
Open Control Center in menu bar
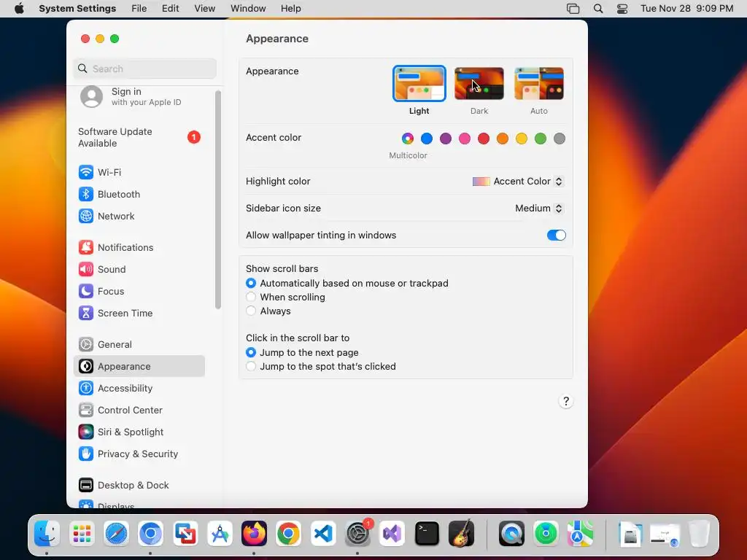[x=622, y=9]
